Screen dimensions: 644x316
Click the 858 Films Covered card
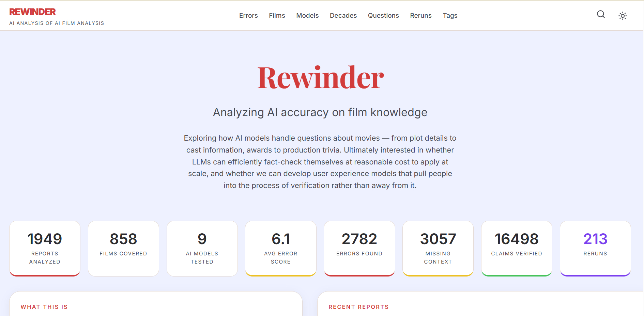(123, 248)
